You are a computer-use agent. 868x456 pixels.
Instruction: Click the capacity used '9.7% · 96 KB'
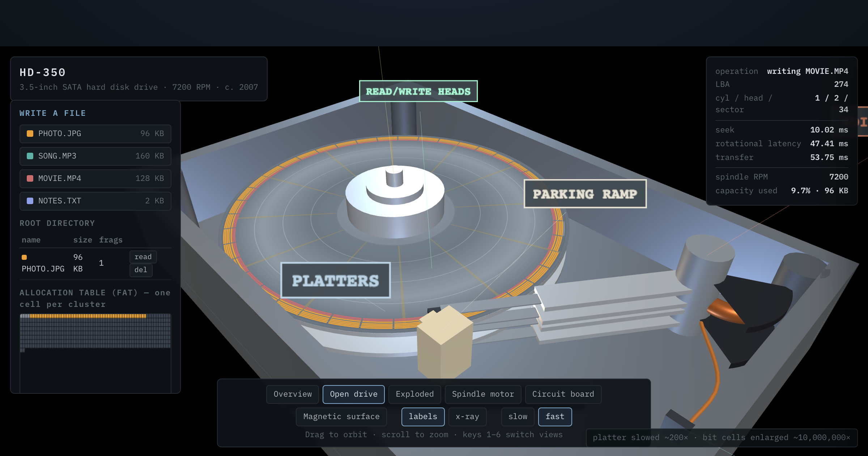820,191
